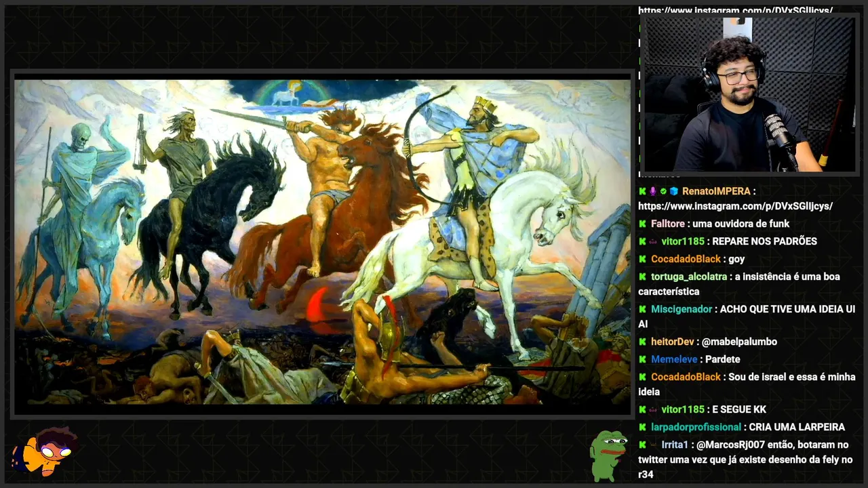Image resolution: width=868 pixels, height=488 pixels.
Task: Click vitor1185's badge on "REPARE NOS PADRÕES" row
Action: (653, 241)
